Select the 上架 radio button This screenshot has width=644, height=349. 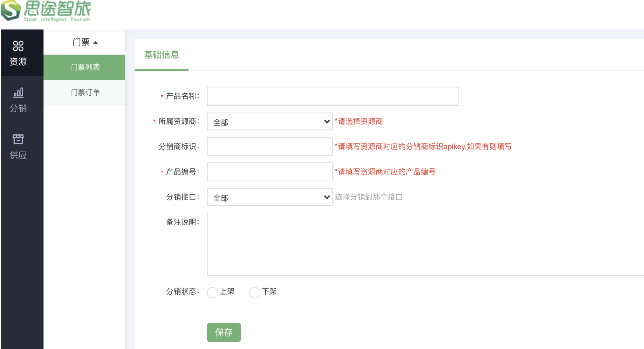coord(212,292)
